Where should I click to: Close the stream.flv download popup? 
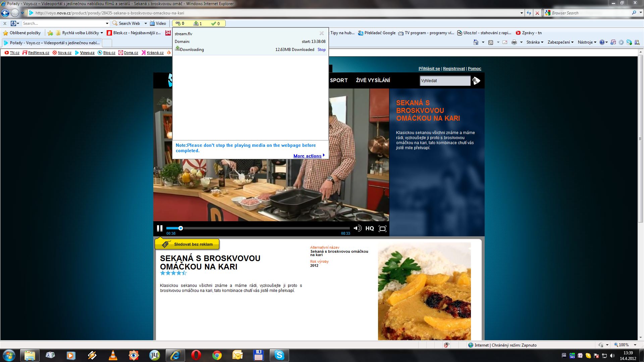pyautogui.click(x=321, y=33)
